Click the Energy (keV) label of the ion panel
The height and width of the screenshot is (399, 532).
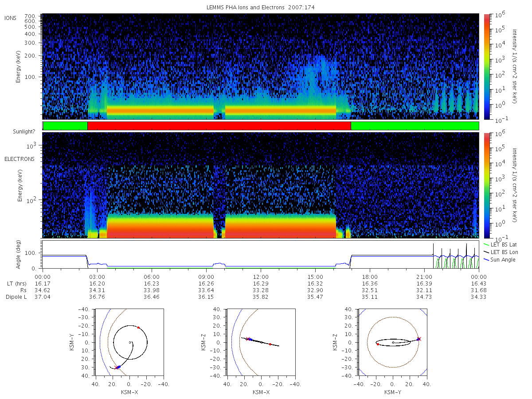click(x=19, y=66)
